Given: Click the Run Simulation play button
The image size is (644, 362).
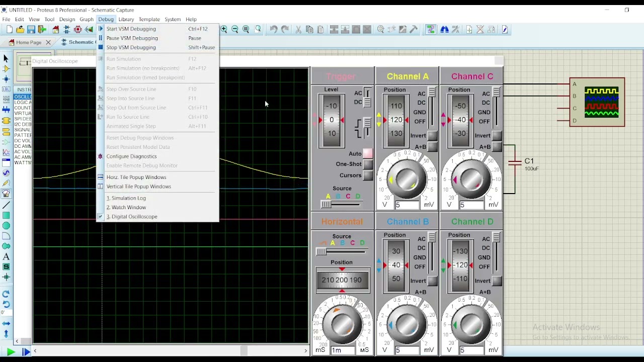Looking at the screenshot, I should point(11,352).
